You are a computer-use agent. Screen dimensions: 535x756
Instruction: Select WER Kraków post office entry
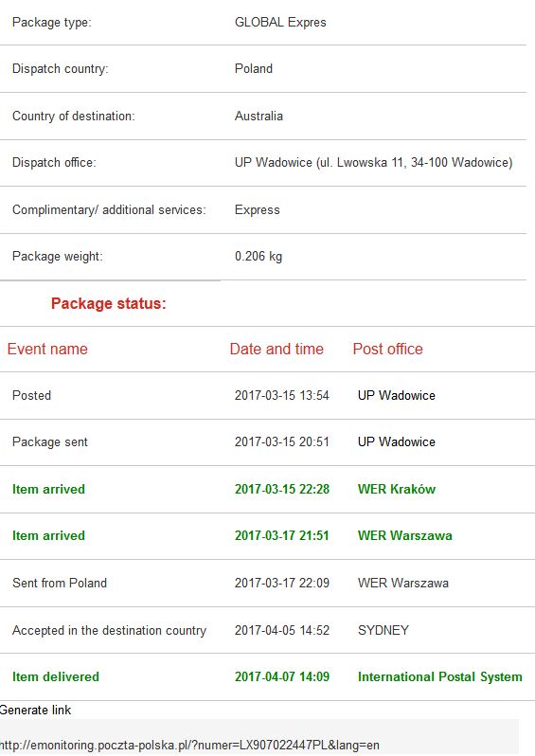[x=396, y=489]
